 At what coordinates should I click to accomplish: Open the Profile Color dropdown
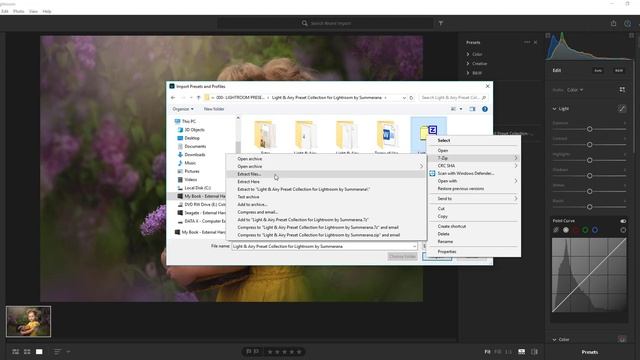coord(576,90)
